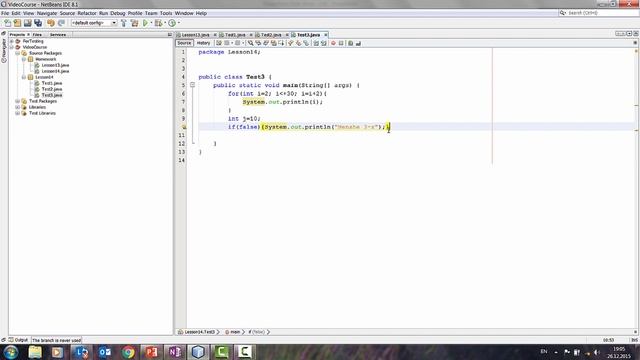Click the New Project toolbar icon
The width and height of the screenshot is (640, 360).
[17, 23]
